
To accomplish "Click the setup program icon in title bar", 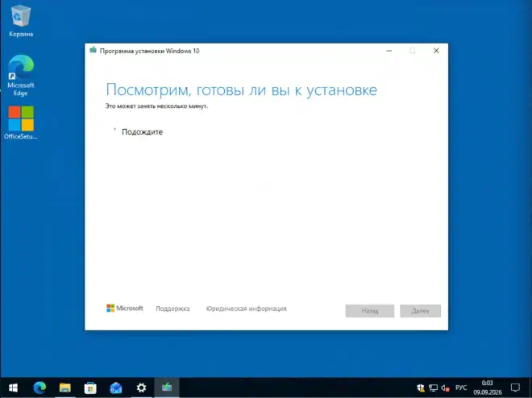I will coord(93,51).
